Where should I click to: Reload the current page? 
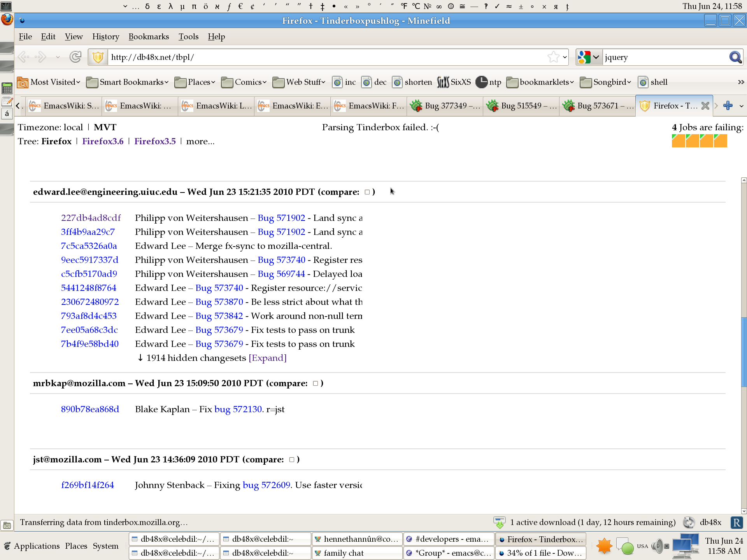[75, 57]
